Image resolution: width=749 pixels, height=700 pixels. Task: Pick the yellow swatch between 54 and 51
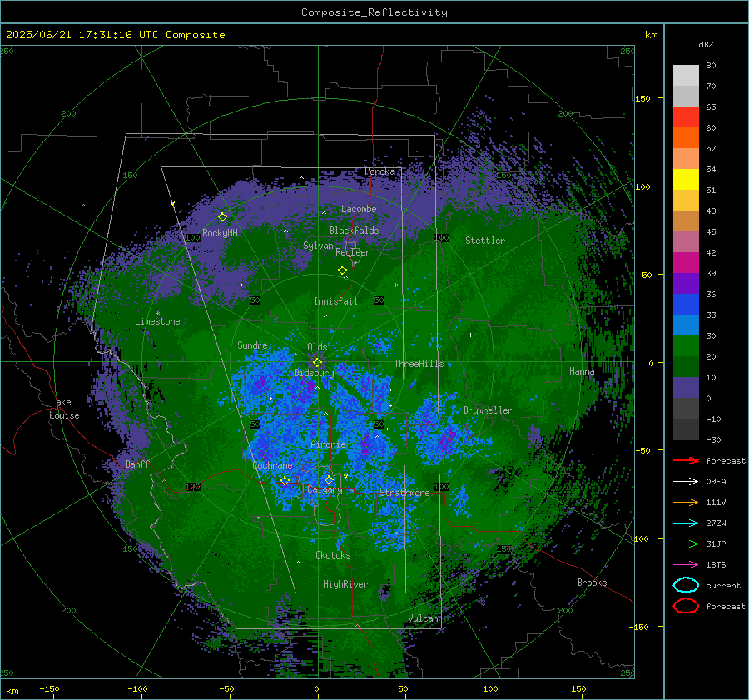pos(686,179)
